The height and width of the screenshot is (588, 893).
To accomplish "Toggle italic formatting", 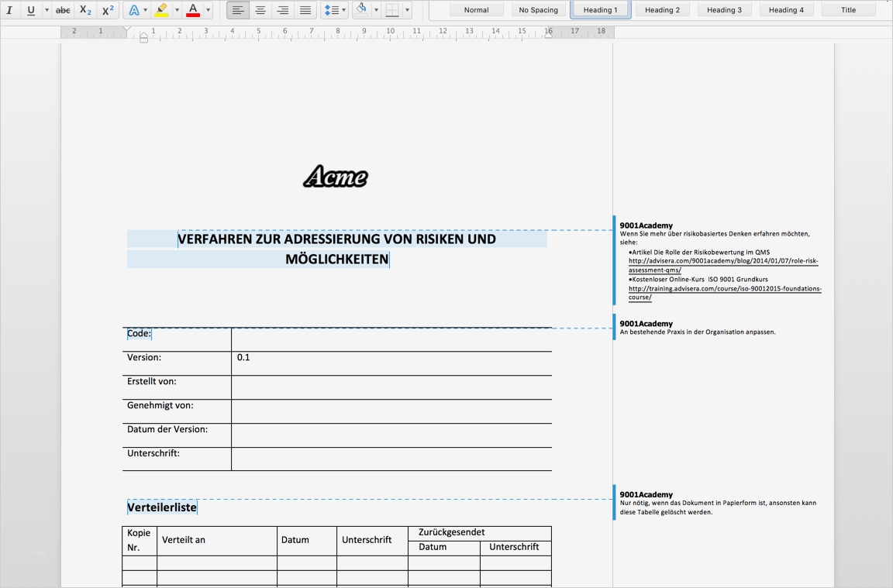I will point(10,10).
